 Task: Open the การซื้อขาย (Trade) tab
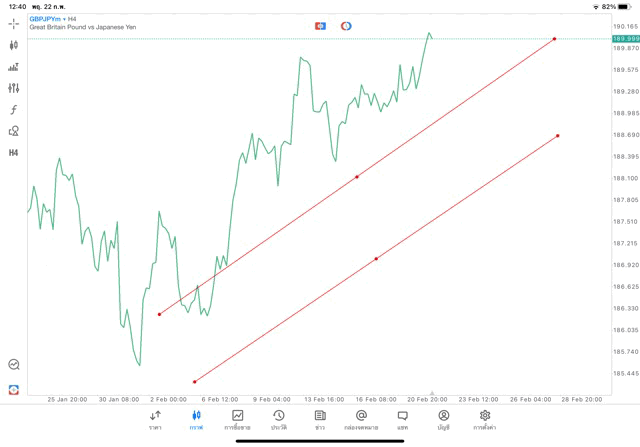238,420
